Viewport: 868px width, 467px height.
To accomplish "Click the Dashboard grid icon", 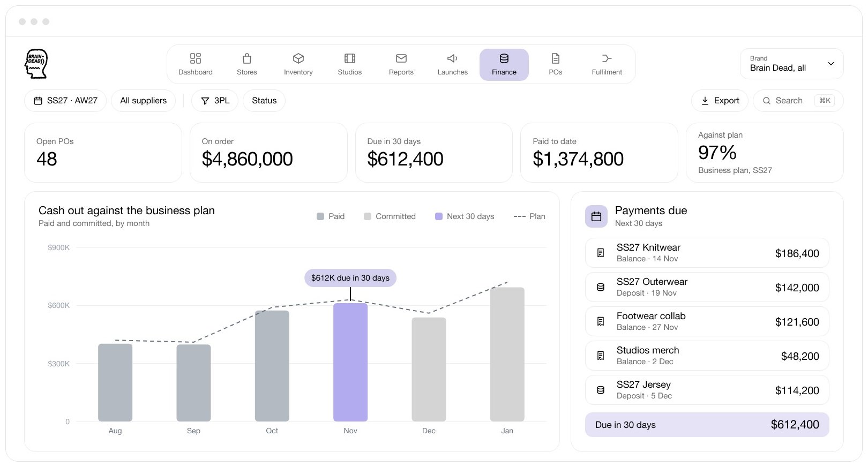I will [x=196, y=58].
